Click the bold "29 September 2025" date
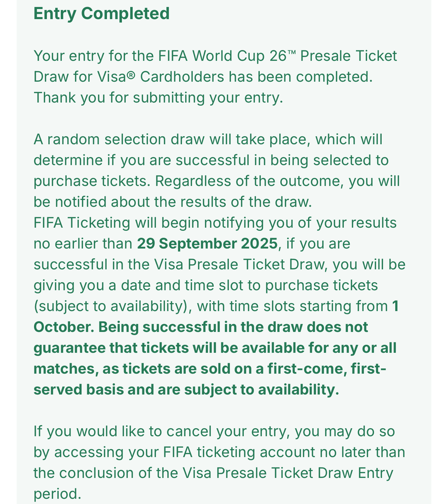 point(207,244)
